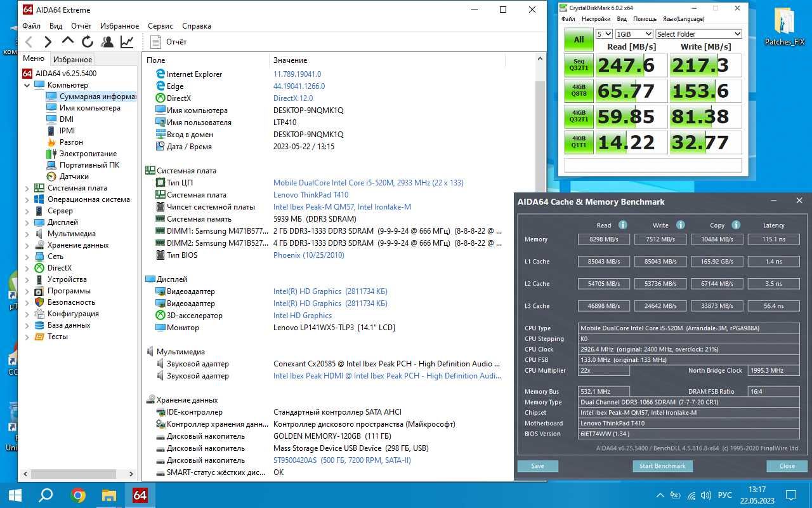Screen dimensions: 812x508
Task: Select AIDA64 v6.25.5400 root tree node
Action: 66,73
